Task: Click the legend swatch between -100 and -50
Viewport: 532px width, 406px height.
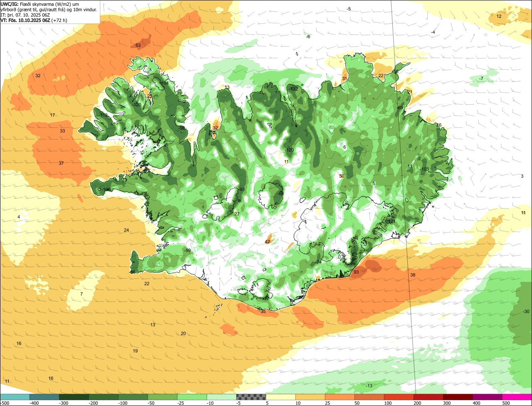Action: (x=133, y=397)
